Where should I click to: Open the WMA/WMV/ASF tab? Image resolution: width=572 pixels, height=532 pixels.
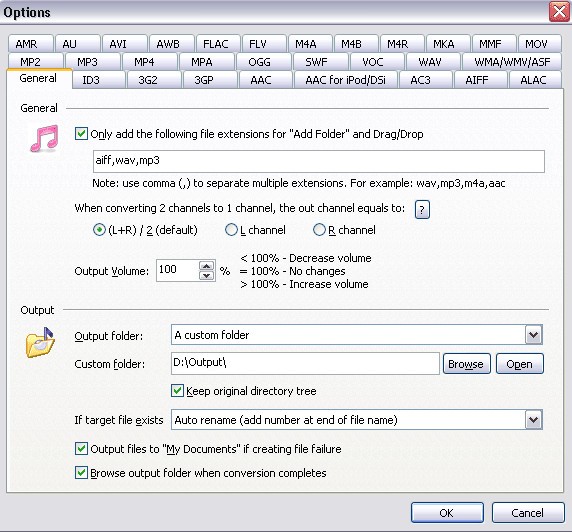pos(512,62)
